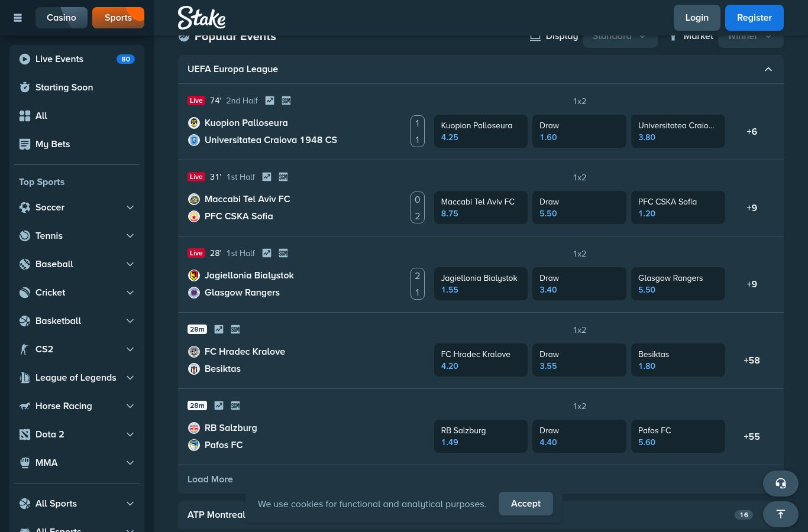808x532 pixels.
Task: Bet on Glasgow Rangers at 5.50
Action: coord(678,284)
